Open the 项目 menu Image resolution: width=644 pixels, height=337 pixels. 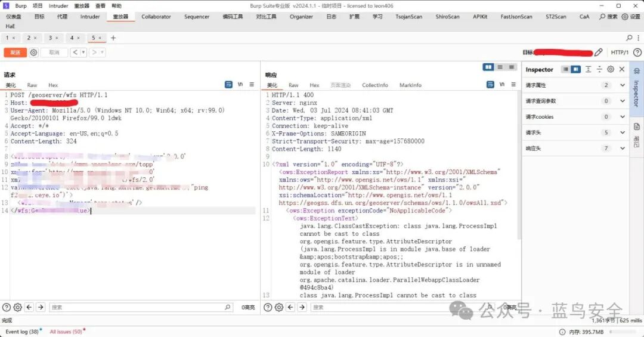pyautogui.click(x=38, y=6)
